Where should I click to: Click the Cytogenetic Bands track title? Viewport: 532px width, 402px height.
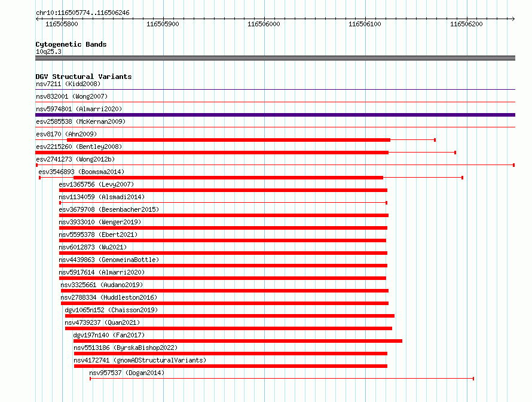point(71,44)
